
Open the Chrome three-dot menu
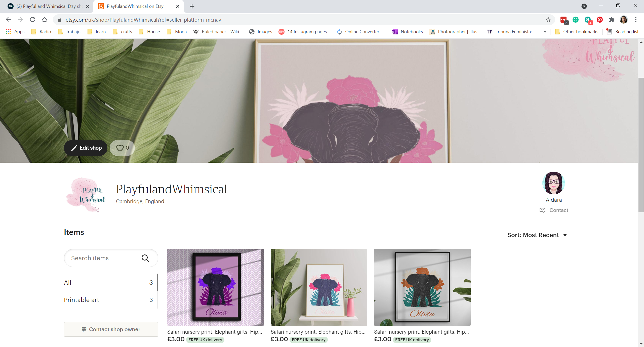pyautogui.click(x=636, y=20)
